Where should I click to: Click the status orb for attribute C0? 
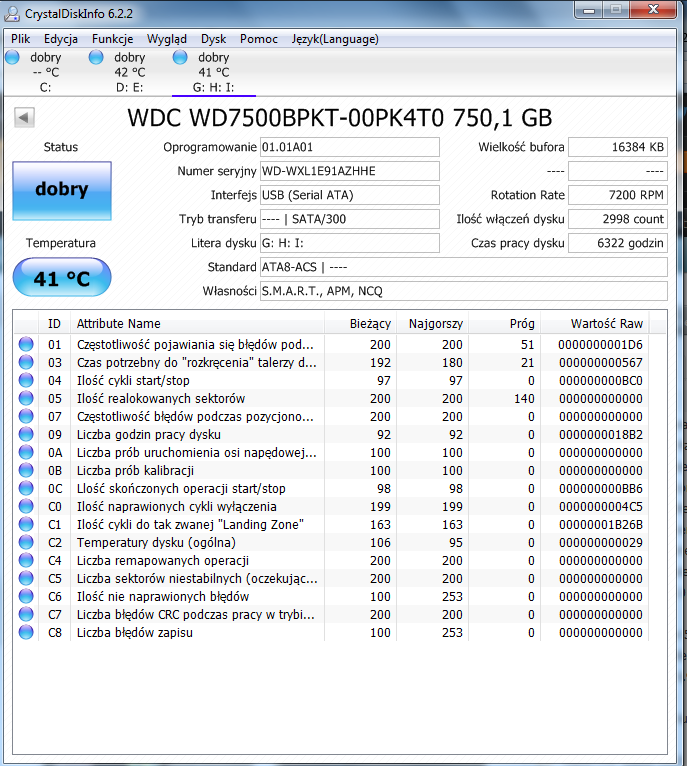[26, 506]
